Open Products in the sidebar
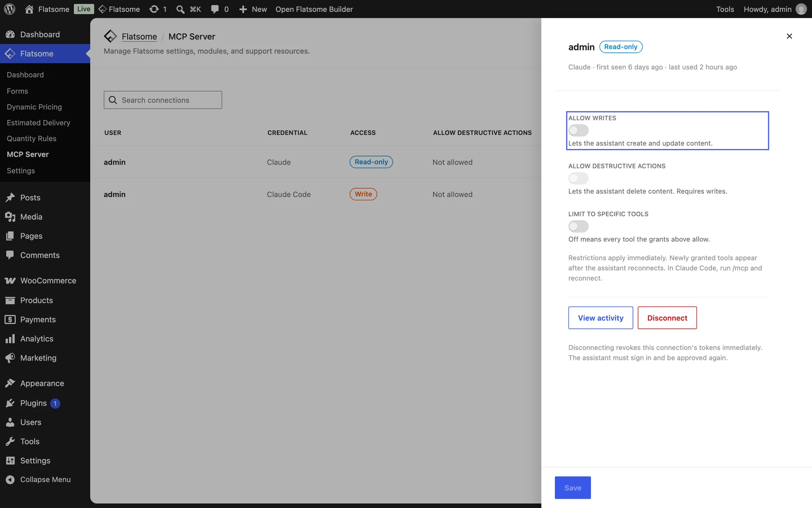The width and height of the screenshot is (812, 508). [x=37, y=300]
